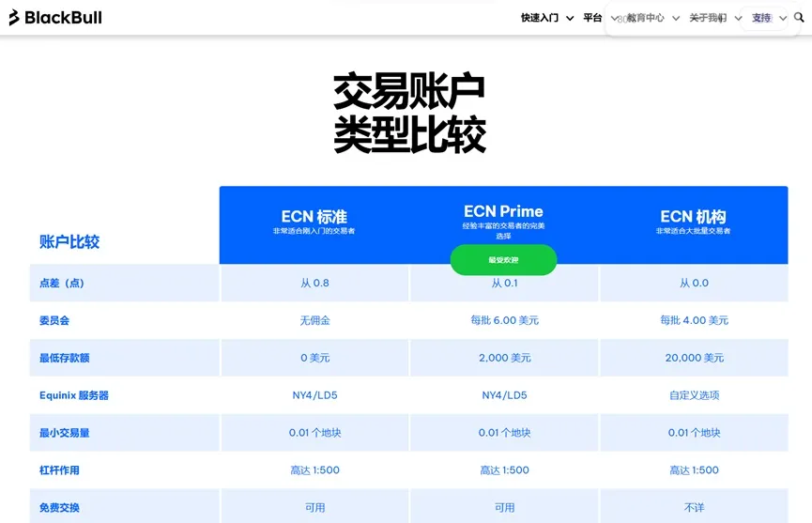Click the 交易账户 类型比较 page title
Image resolution: width=812 pixels, height=523 pixels.
coord(409,113)
